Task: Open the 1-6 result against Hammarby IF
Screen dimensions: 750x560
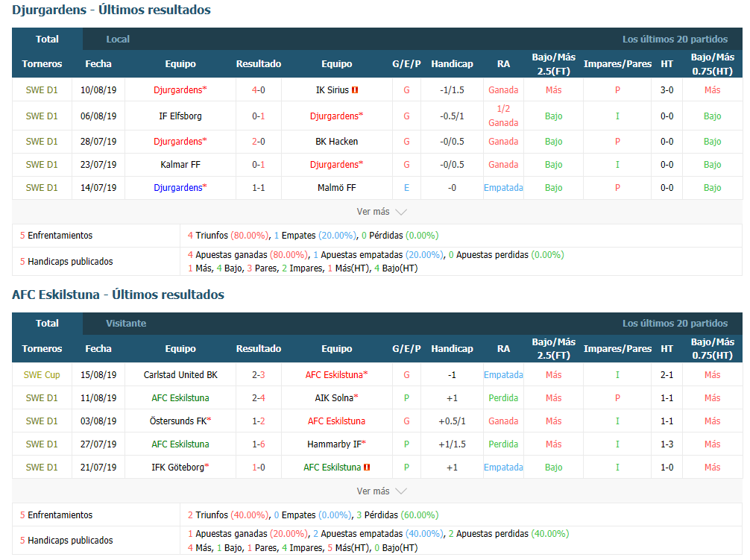Action: (258, 444)
